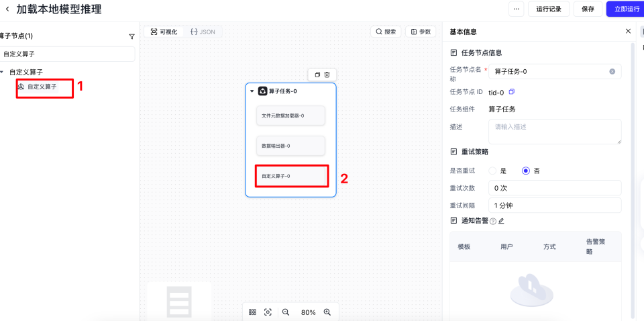Copy the task node ID tid-0 icon
The width and height of the screenshot is (644, 321).
click(x=512, y=91)
